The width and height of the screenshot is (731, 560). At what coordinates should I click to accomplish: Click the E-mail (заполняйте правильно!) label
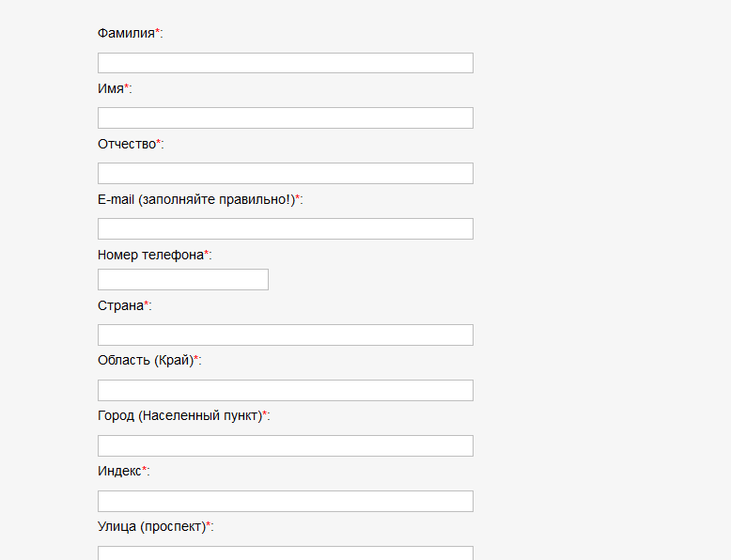[195, 199]
